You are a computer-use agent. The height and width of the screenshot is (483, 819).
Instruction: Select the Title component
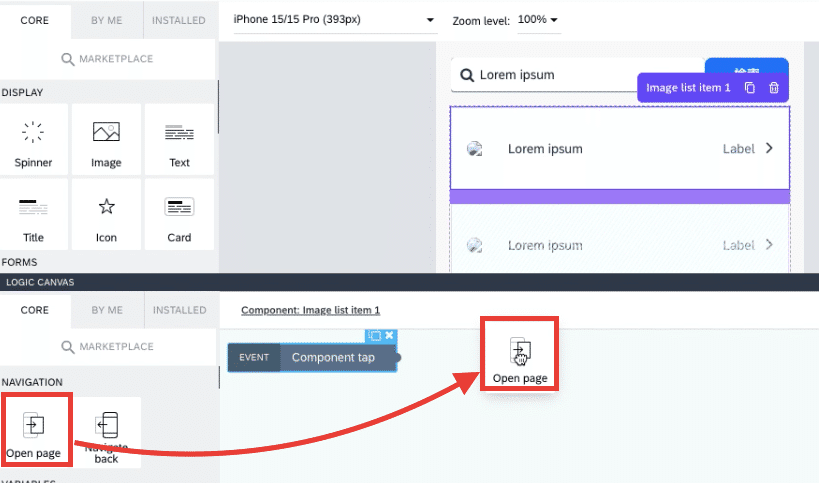point(33,214)
